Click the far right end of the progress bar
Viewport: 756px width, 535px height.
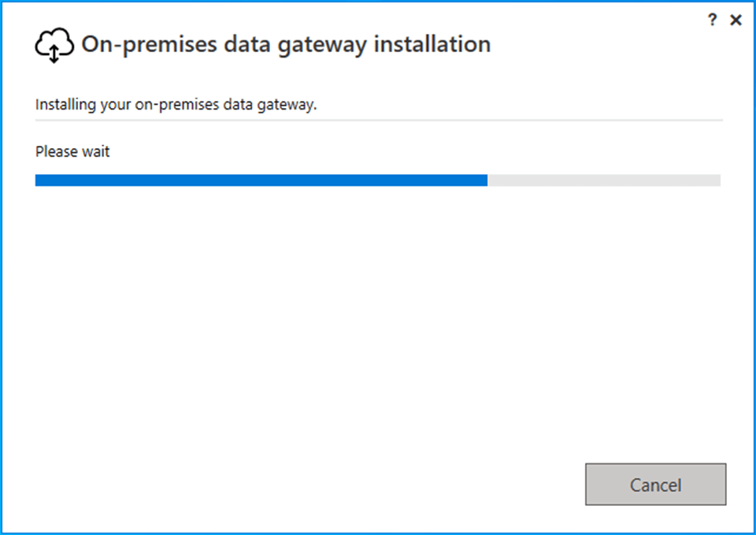[x=717, y=180]
